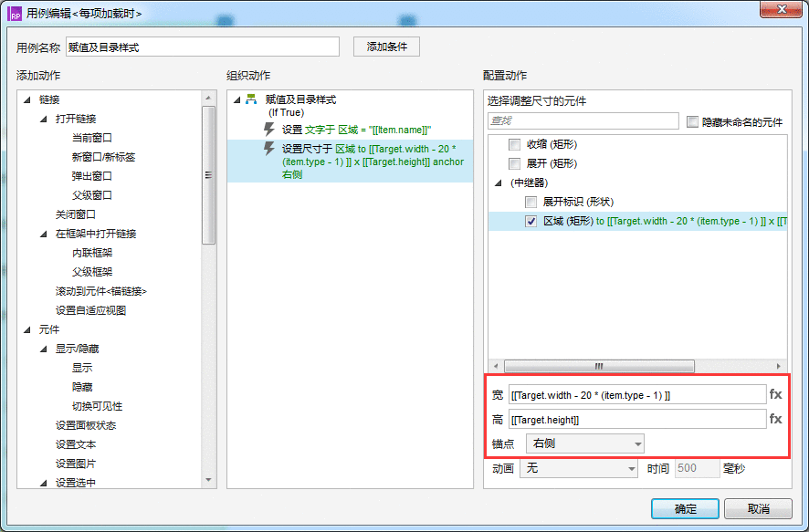Check the 收缩 (矩形) checkbox

pos(514,144)
